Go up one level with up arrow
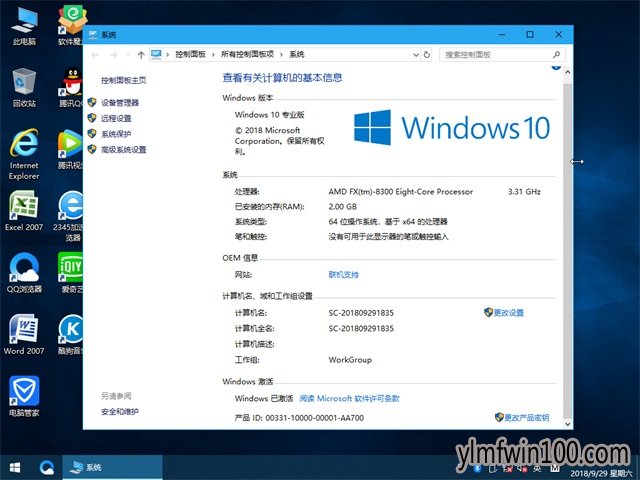Screen dimensions: 640x480 click(141, 55)
